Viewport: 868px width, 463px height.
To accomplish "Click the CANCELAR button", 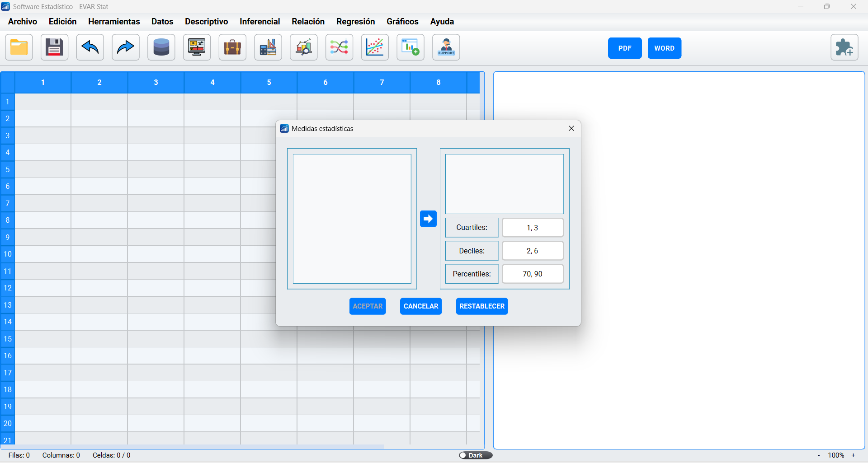I will (x=420, y=306).
